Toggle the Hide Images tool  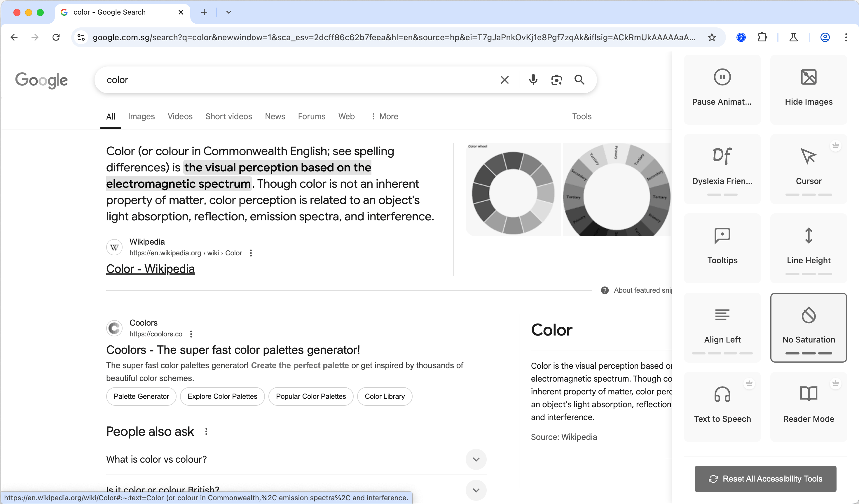tap(809, 89)
